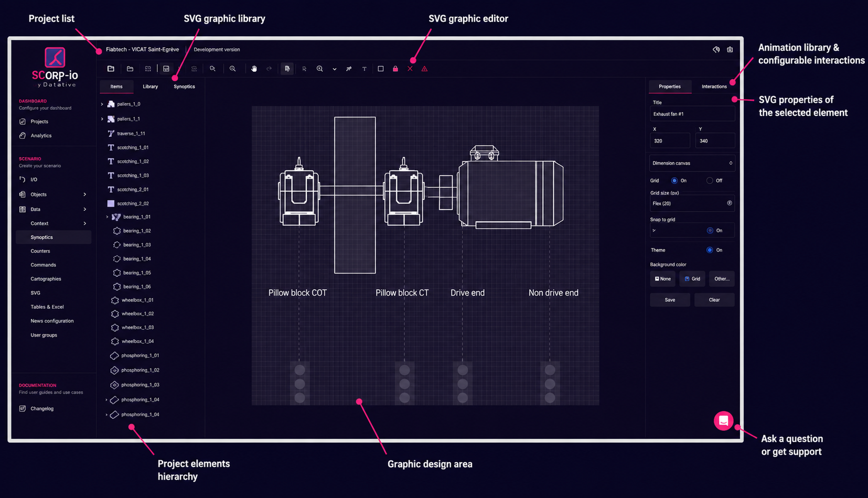This screenshot has width=868, height=498.
Task: Toggle Theme On radio
Action: 710,250
